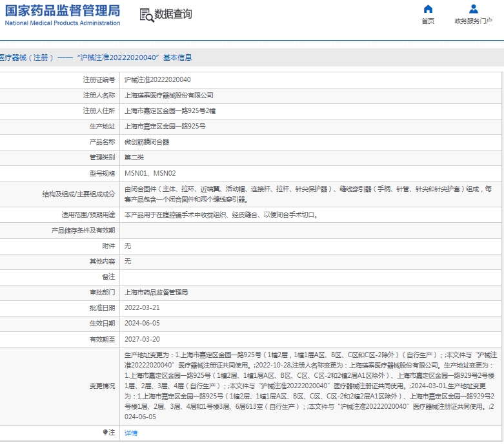The image size is (504, 445).
Task: Click the 产品储存条件及有效期 row label
Action: click(x=83, y=231)
